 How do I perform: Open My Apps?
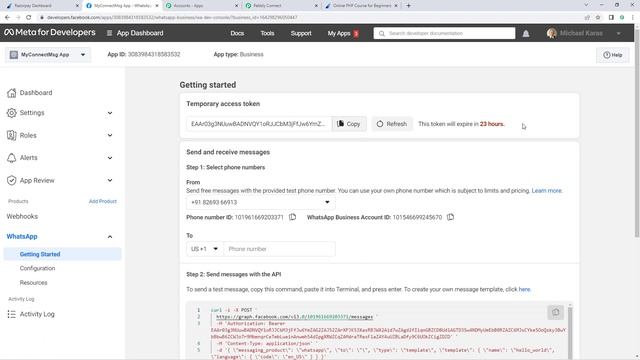coord(339,33)
